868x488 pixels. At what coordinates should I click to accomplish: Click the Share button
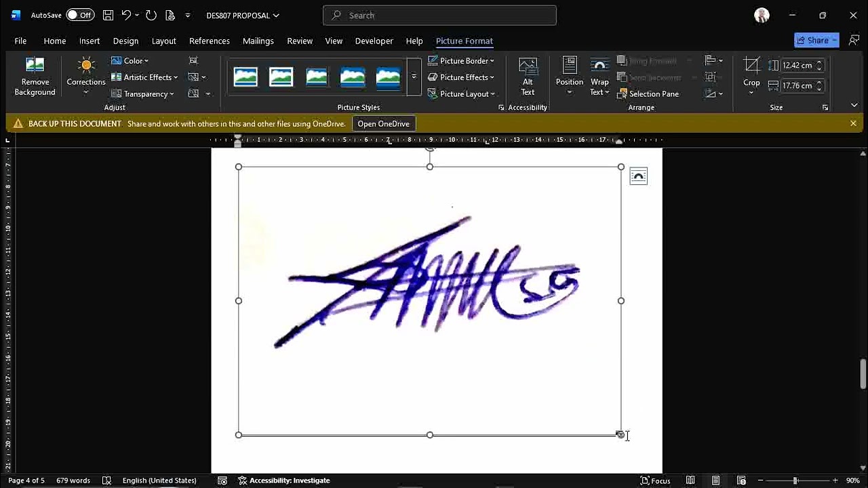(x=817, y=41)
